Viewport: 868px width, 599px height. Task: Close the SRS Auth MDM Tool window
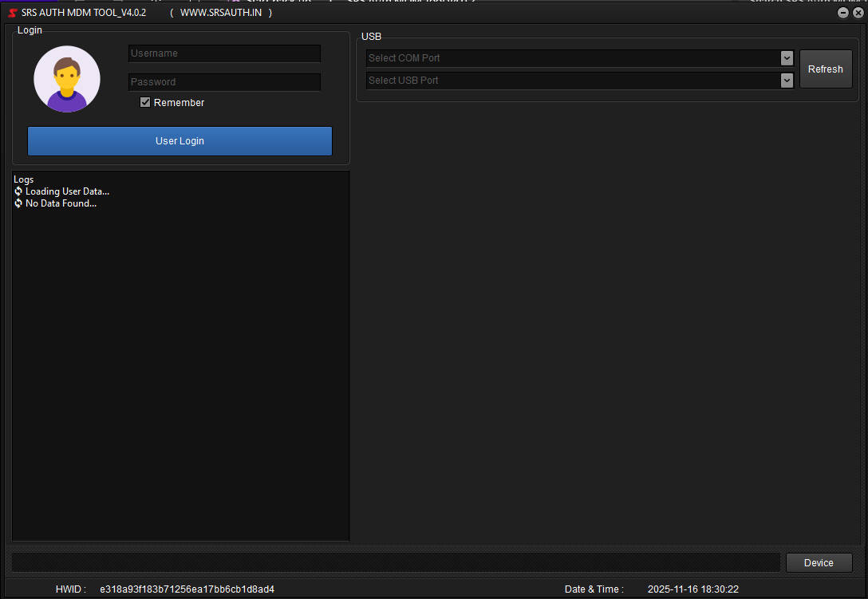point(858,13)
